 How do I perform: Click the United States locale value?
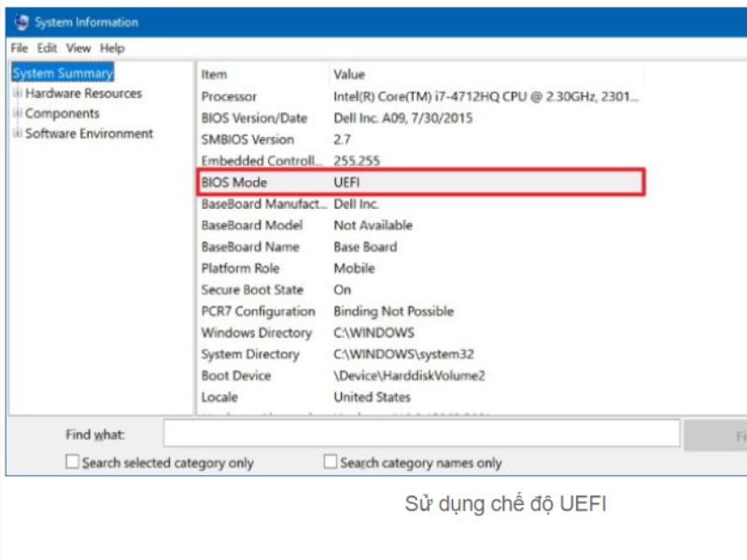pyautogui.click(x=372, y=398)
